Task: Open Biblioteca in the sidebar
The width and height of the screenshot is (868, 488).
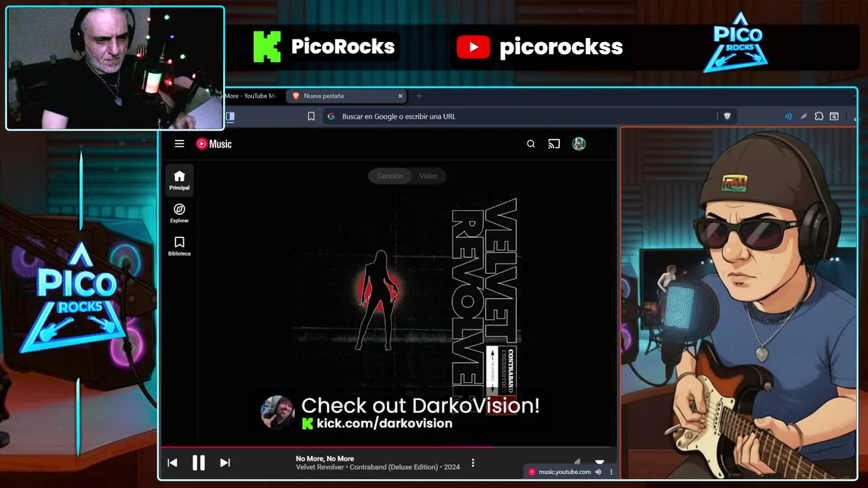Action: 179,246
